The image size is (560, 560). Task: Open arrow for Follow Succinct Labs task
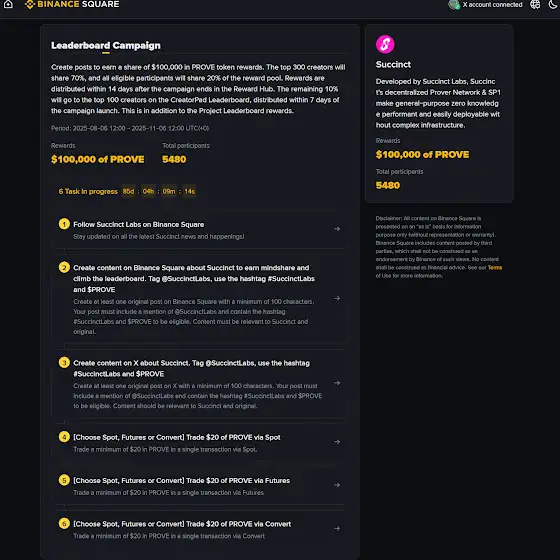pos(337,229)
